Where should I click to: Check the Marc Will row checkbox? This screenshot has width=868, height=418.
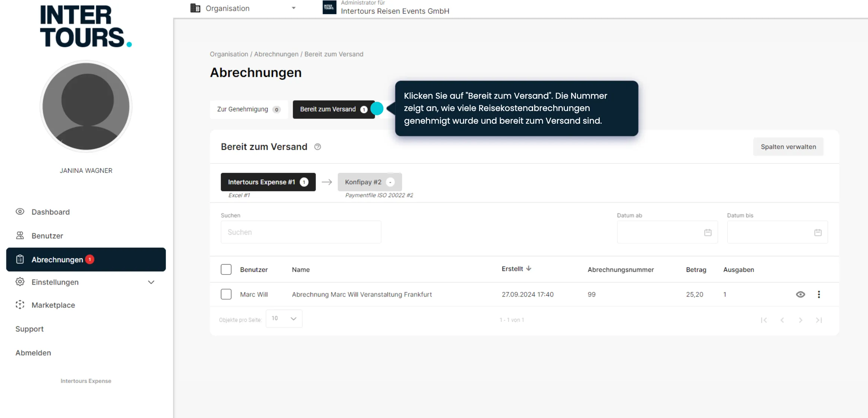pyautogui.click(x=226, y=294)
